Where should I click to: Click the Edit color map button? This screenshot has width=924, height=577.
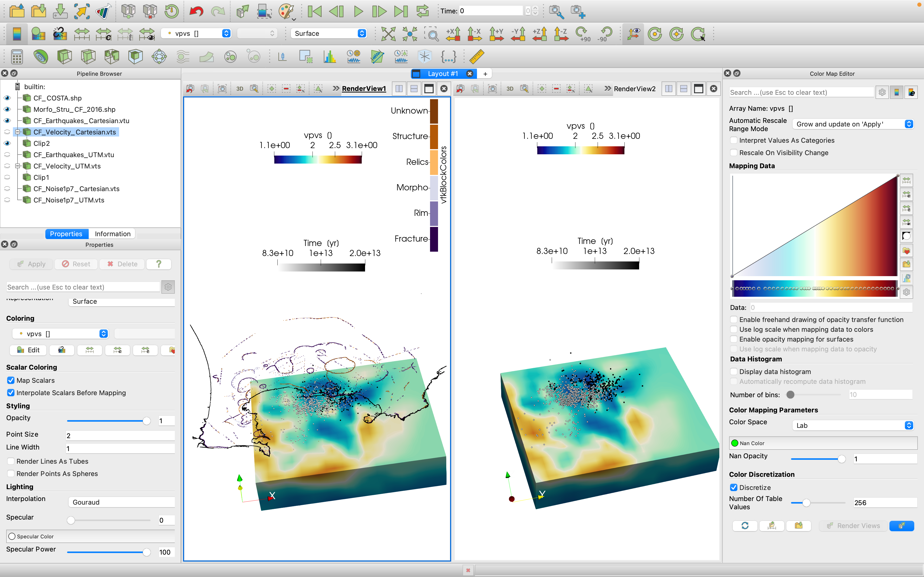coord(28,350)
